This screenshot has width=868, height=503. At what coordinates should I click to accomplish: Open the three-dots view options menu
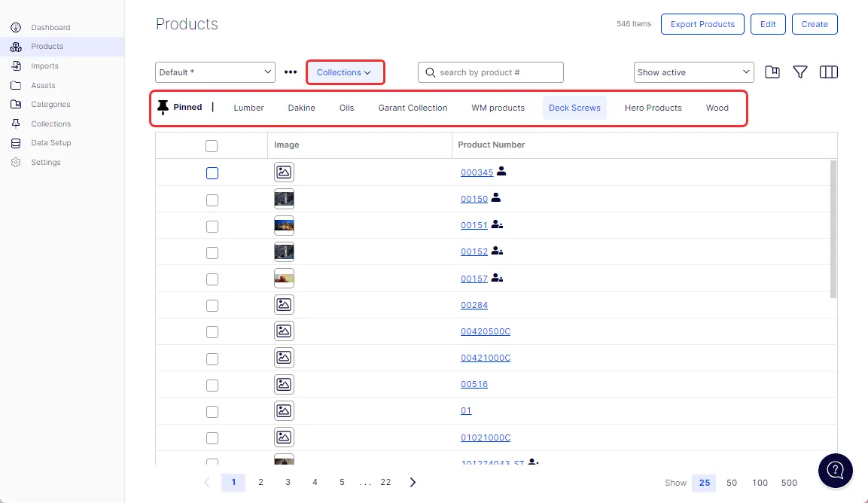tap(291, 72)
